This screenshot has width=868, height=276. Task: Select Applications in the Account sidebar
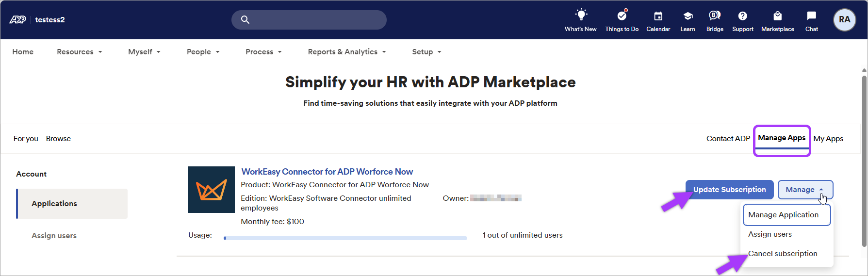pos(72,204)
